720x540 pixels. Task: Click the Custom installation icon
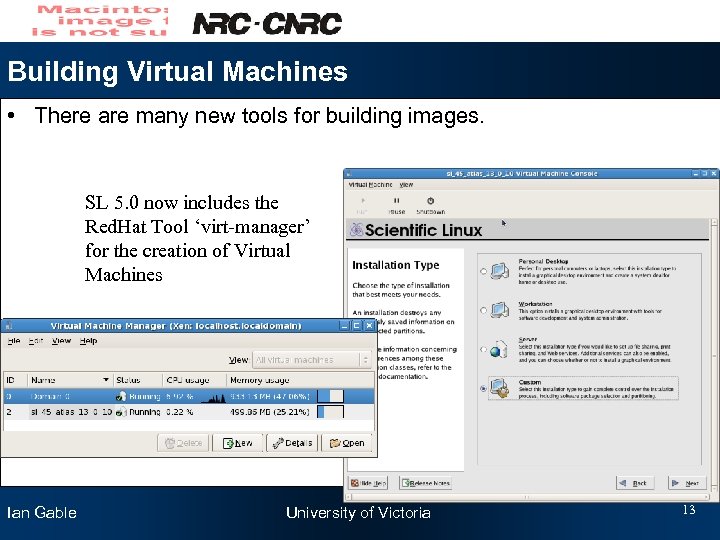tap(500, 388)
